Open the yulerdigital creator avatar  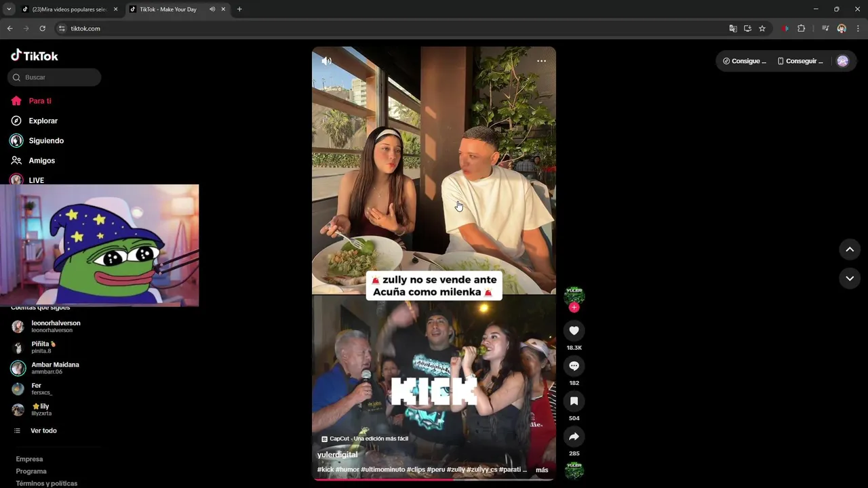pyautogui.click(x=574, y=296)
